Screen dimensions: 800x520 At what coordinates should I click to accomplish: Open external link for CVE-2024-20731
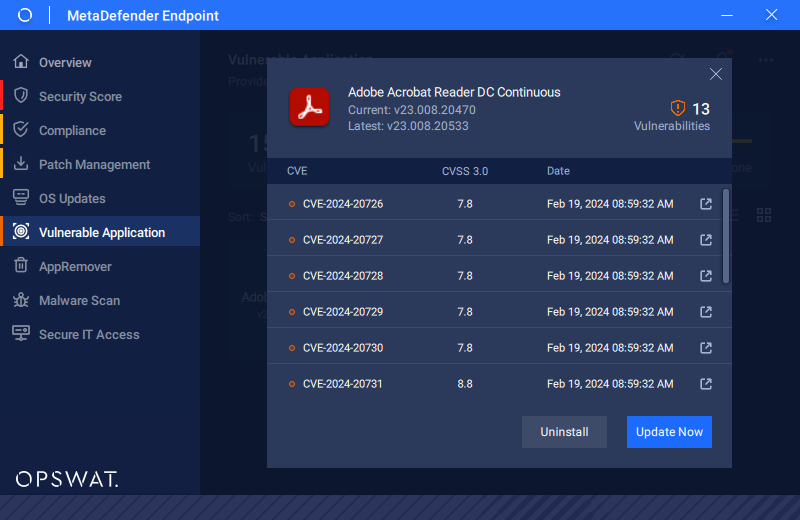pos(706,384)
